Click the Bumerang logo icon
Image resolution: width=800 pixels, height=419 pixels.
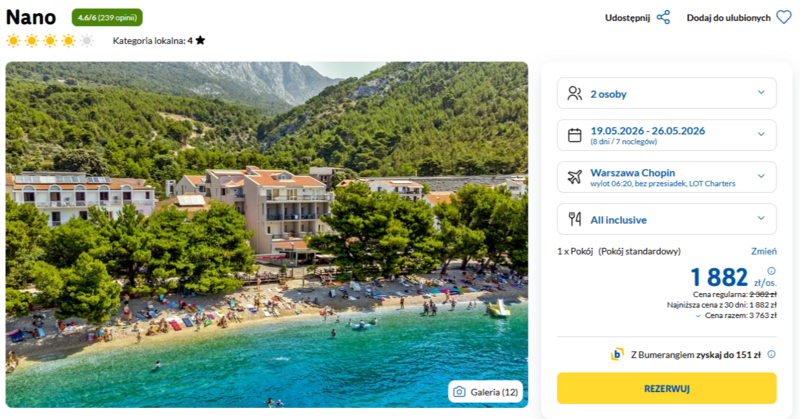[617, 354]
